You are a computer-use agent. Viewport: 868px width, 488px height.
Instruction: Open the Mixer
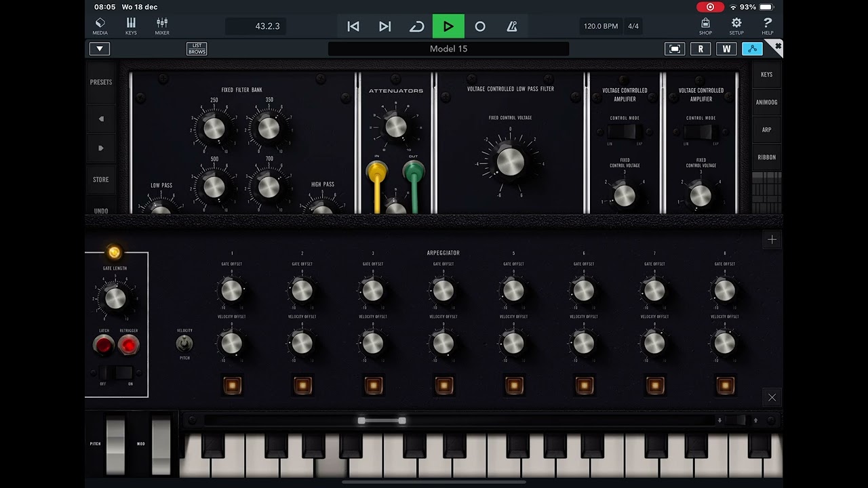click(162, 26)
